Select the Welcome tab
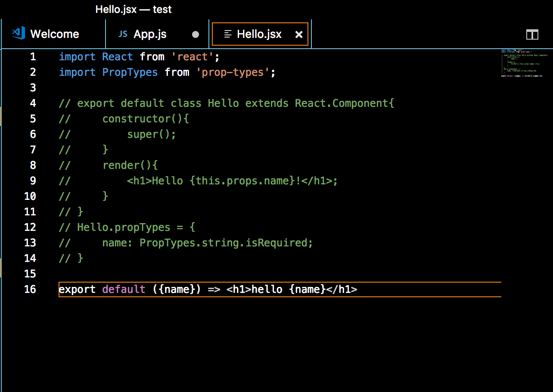Image resolution: width=553 pixels, height=392 pixels. click(x=54, y=34)
